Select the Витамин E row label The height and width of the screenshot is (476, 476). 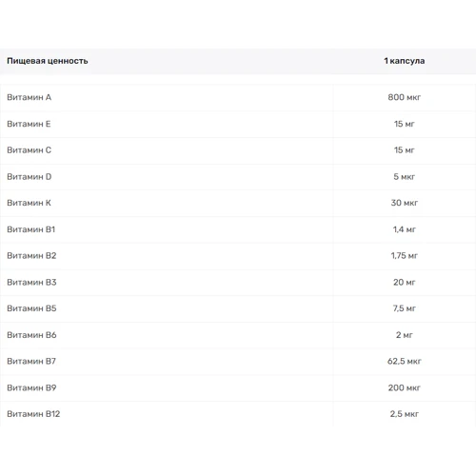29,124
